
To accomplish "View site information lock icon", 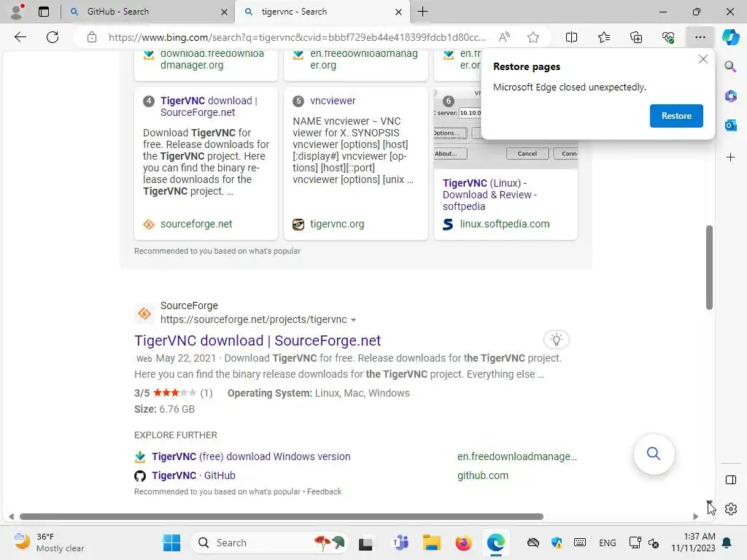I will click(92, 38).
